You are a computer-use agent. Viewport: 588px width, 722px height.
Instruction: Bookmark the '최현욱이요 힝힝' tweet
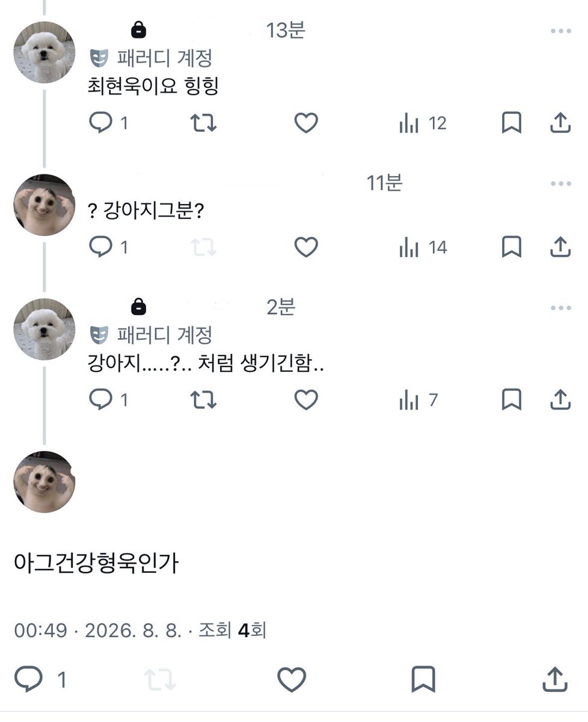(x=511, y=123)
